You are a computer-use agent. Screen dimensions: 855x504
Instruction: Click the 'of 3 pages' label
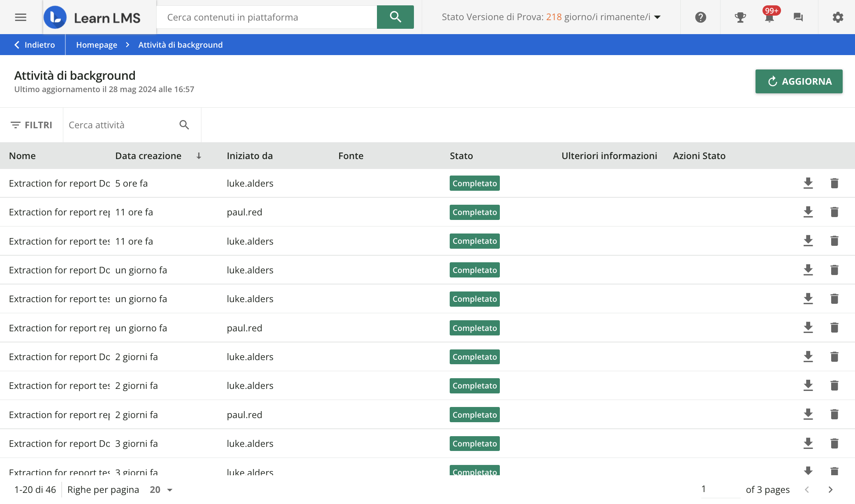[x=768, y=490]
